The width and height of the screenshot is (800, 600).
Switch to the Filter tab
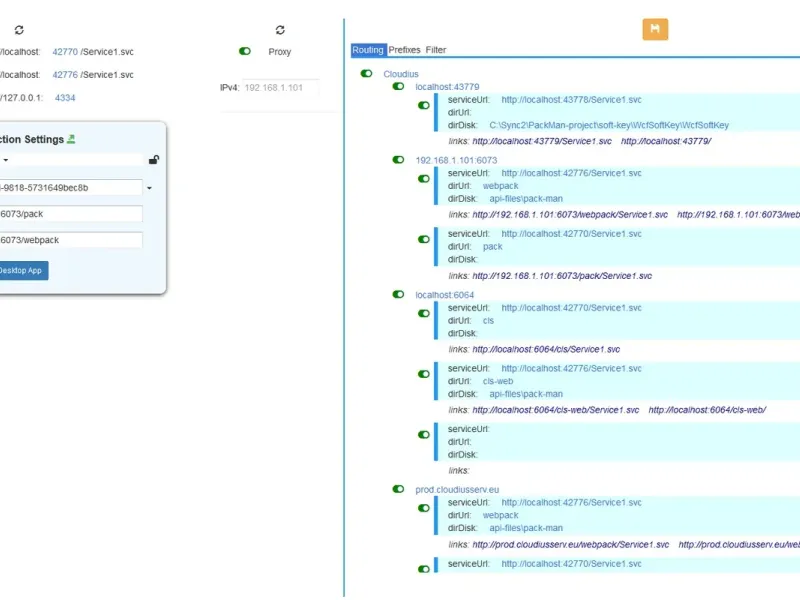click(436, 49)
